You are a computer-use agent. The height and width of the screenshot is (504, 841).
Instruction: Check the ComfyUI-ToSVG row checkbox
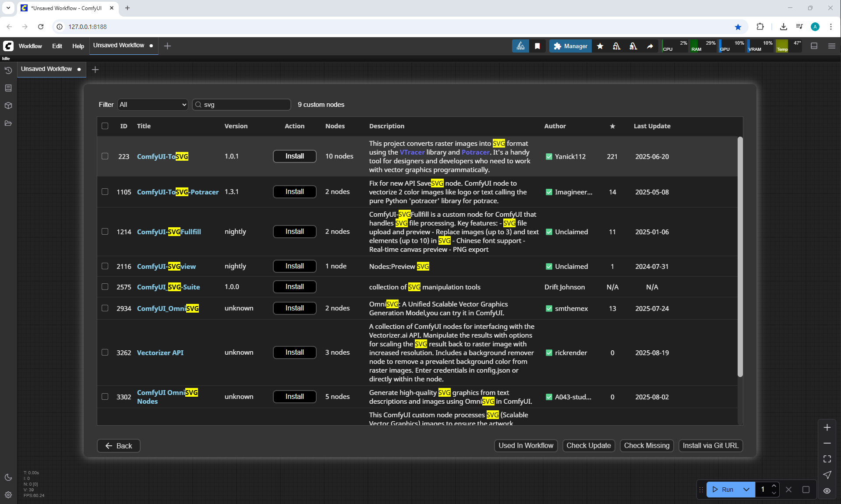click(x=105, y=156)
